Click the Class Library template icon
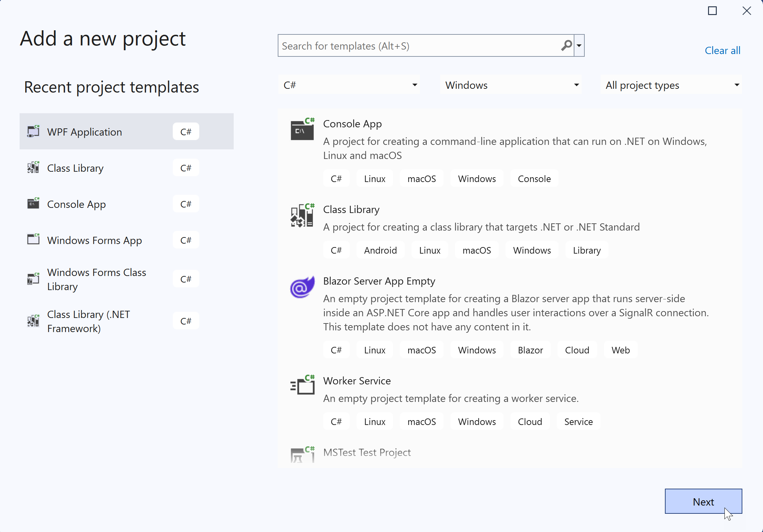 [302, 216]
